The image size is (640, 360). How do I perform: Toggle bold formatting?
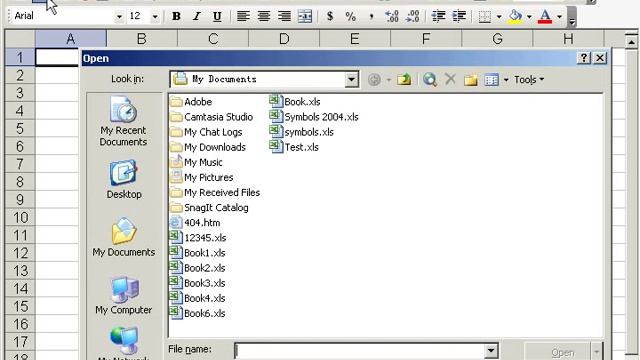pos(176,16)
